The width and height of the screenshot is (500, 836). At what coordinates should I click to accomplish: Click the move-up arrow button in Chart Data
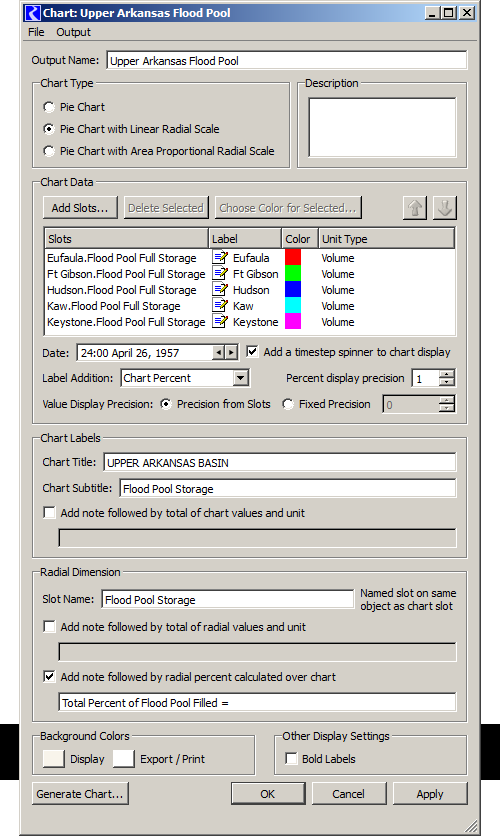[x=415, y=208]
